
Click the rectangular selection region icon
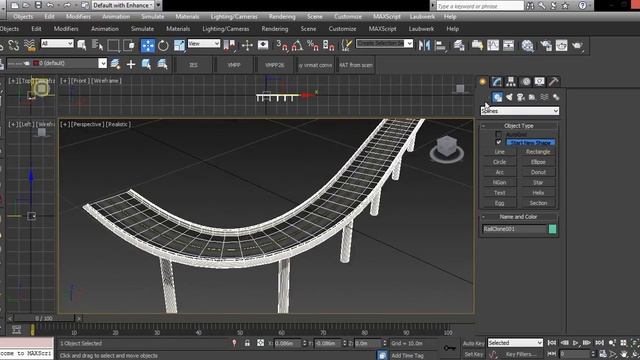coord(113,45)
